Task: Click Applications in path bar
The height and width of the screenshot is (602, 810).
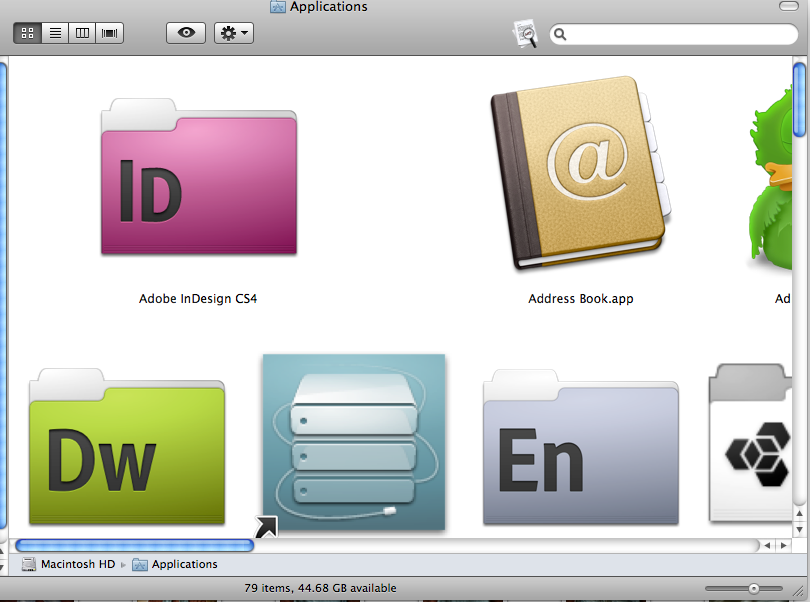Action: coord(175,564)
